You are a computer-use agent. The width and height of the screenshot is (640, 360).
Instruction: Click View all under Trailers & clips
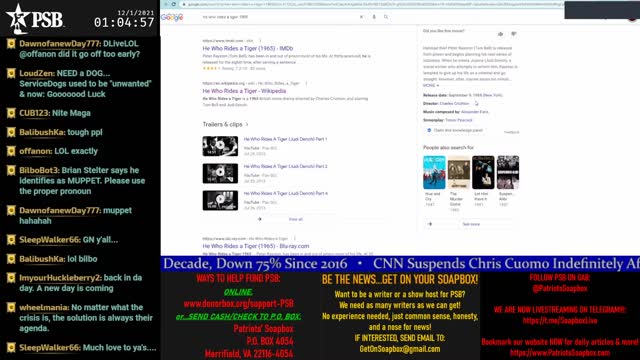click(296, 219)
